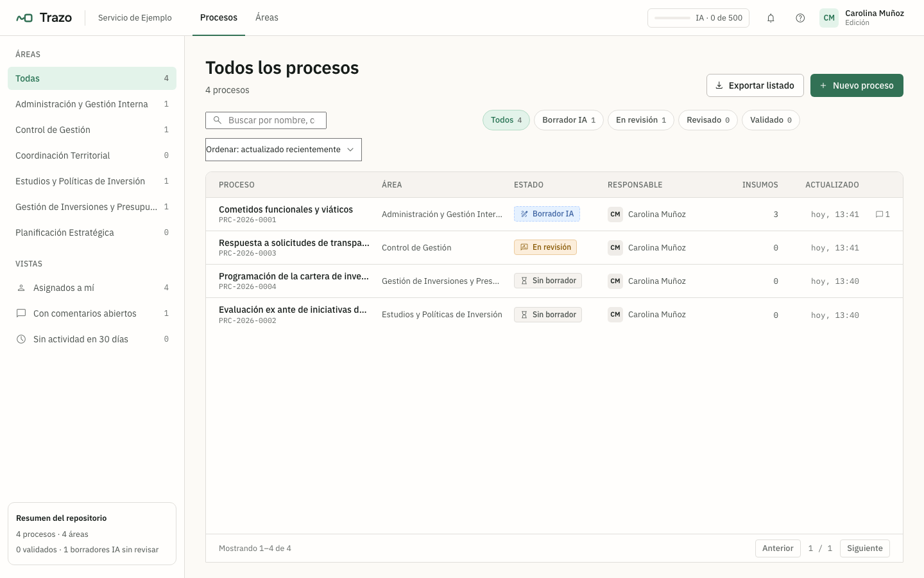
Task: Open process Programación de la cartera
Action: (294, 276)
